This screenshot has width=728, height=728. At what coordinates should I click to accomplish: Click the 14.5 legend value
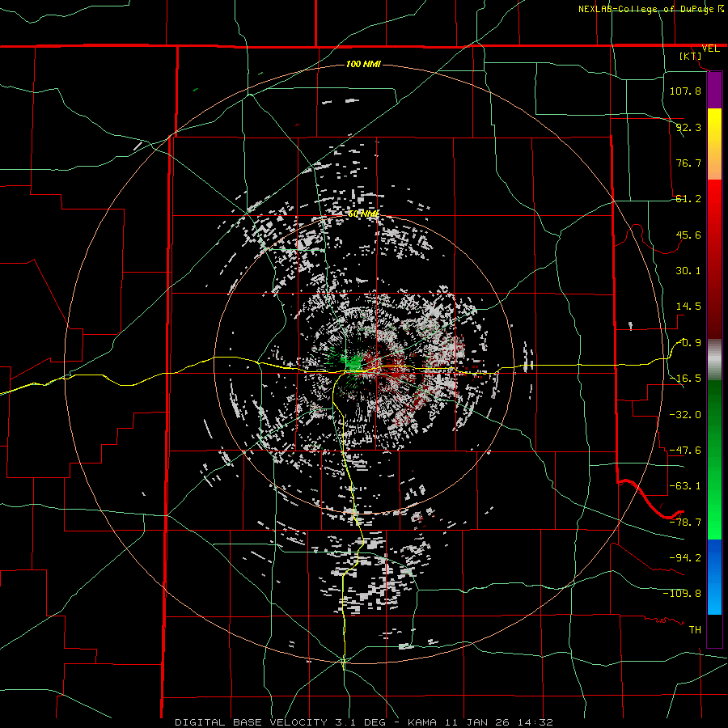coord(688,307)
